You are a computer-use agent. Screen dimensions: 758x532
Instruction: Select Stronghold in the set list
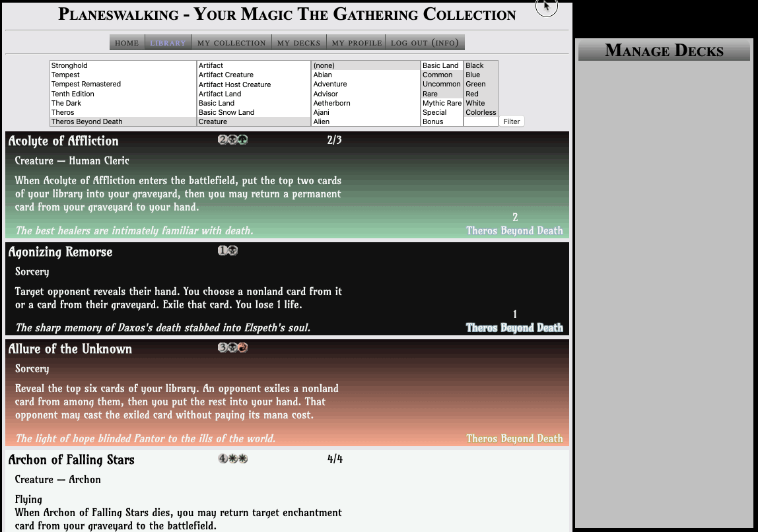tap(123, 65)
